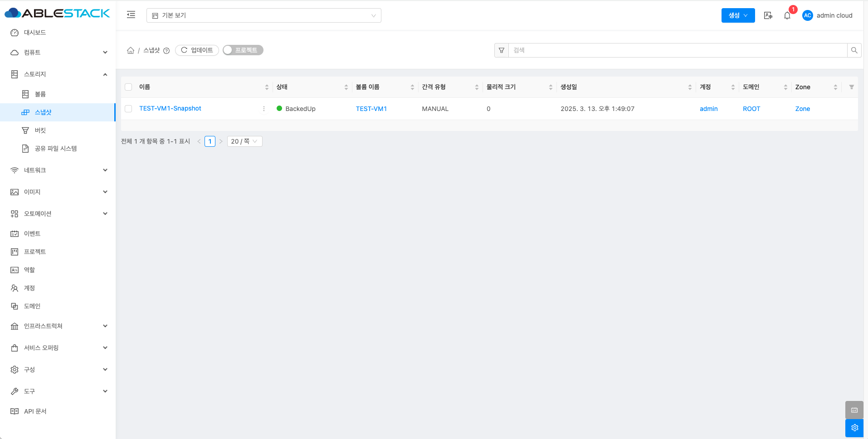The width and height of the screenshot is (868, 439).
Task: Open 볼륨 in the storage submenu
Action: [x=40, y=94]
